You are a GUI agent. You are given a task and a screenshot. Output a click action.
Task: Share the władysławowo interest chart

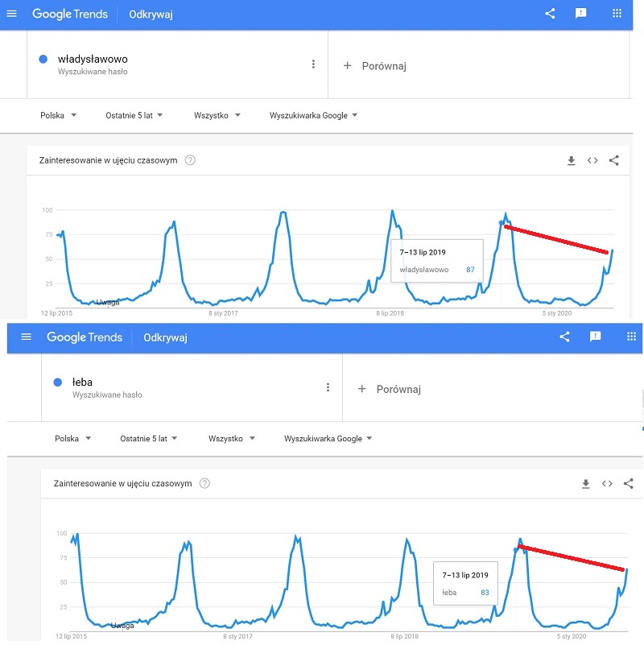click(x=614, y=160)
